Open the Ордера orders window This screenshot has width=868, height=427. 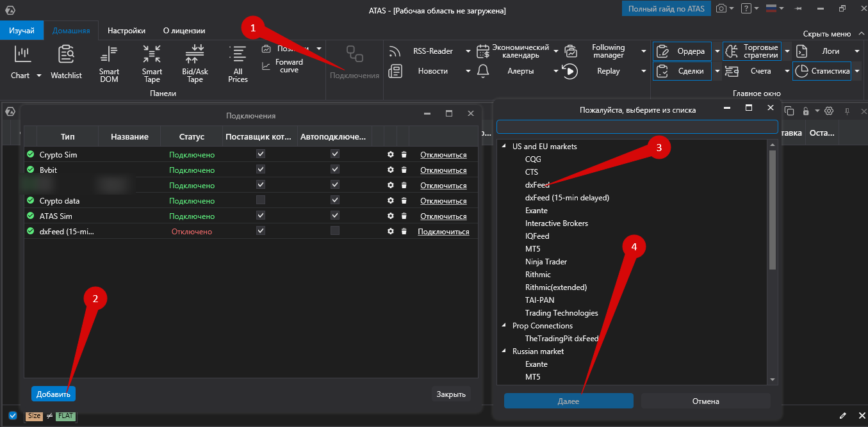pos(682,51)
